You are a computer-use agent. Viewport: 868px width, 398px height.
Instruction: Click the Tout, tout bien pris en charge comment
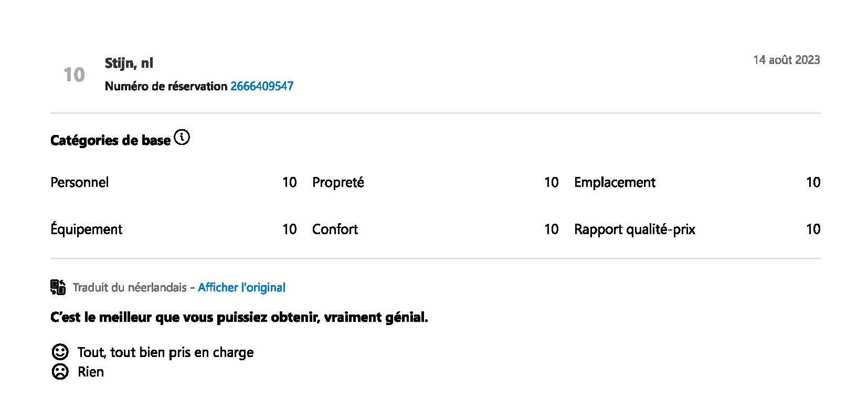(165, 352)
